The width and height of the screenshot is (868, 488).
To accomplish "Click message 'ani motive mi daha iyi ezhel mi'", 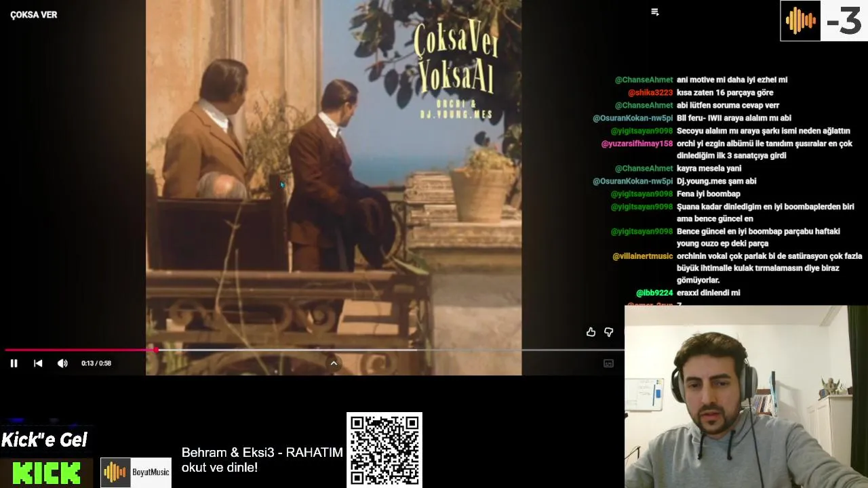I will point(732,80).
